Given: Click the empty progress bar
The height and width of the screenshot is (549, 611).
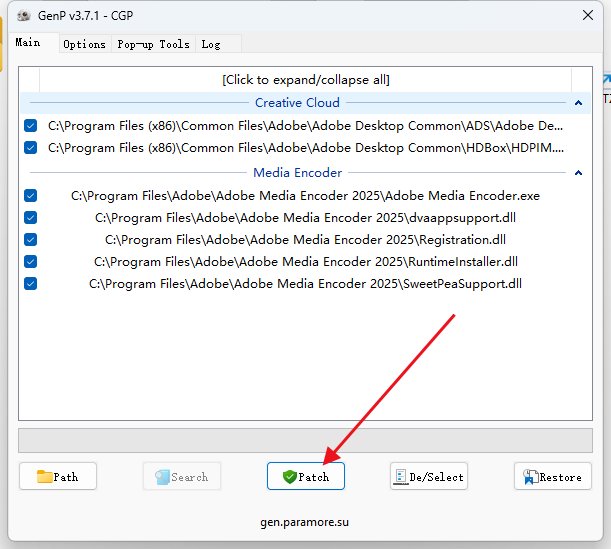Looking at the screenshot, I should (306, 441).
